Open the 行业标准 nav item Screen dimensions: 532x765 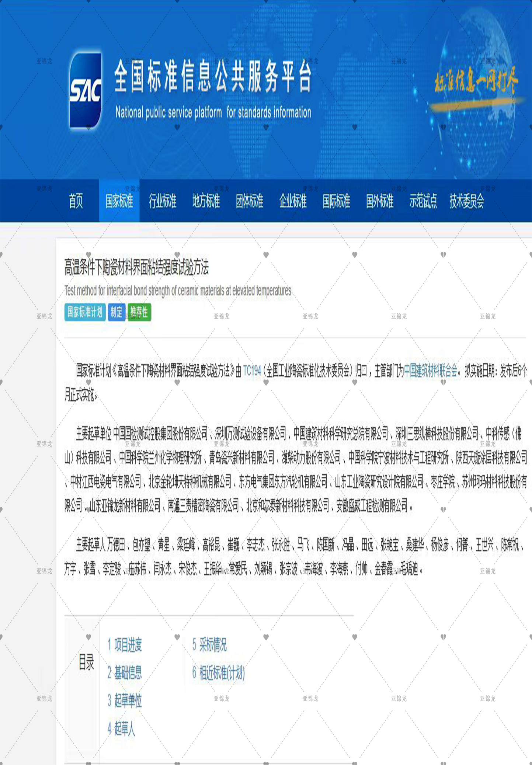(163, 201)
